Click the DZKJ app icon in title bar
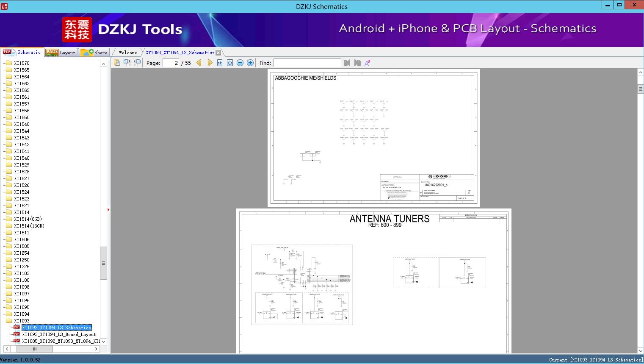 [x=4, y=6]
